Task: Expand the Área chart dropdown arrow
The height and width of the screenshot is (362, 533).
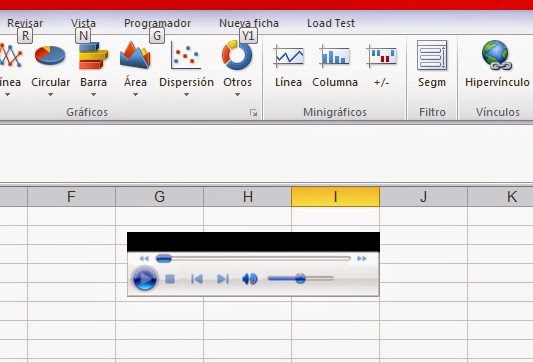Action: tap(135, 95)
